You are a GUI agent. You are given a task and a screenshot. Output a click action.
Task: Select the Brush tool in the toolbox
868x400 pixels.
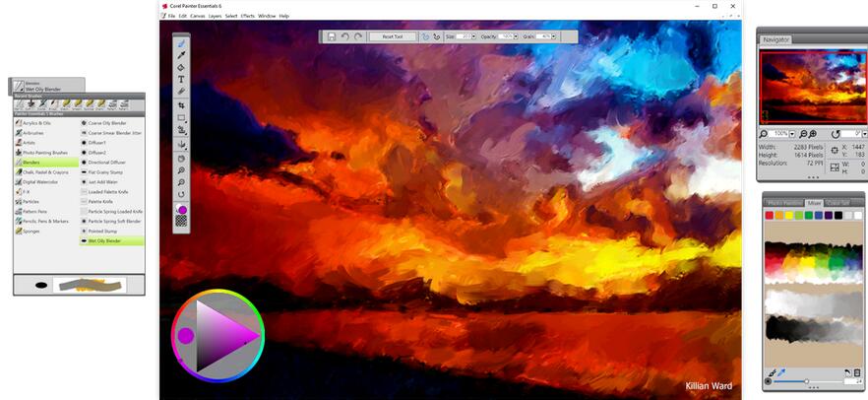pyautogui.click(x=181, y=43)
